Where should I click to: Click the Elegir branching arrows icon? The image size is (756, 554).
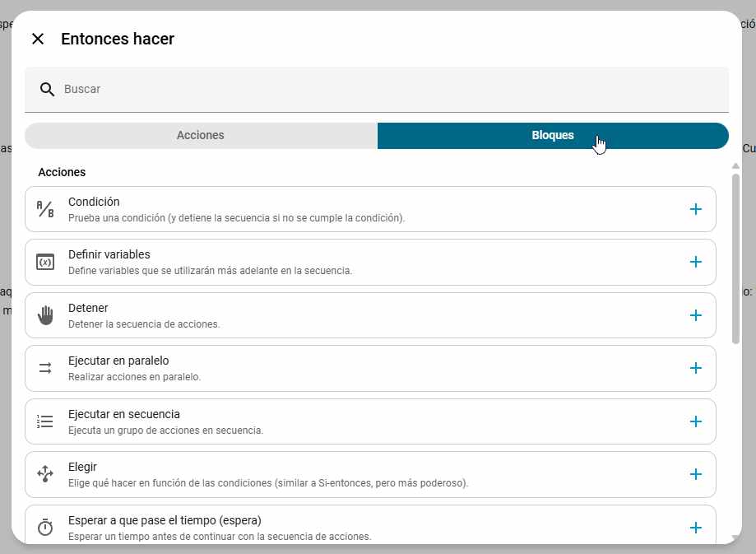45,474
